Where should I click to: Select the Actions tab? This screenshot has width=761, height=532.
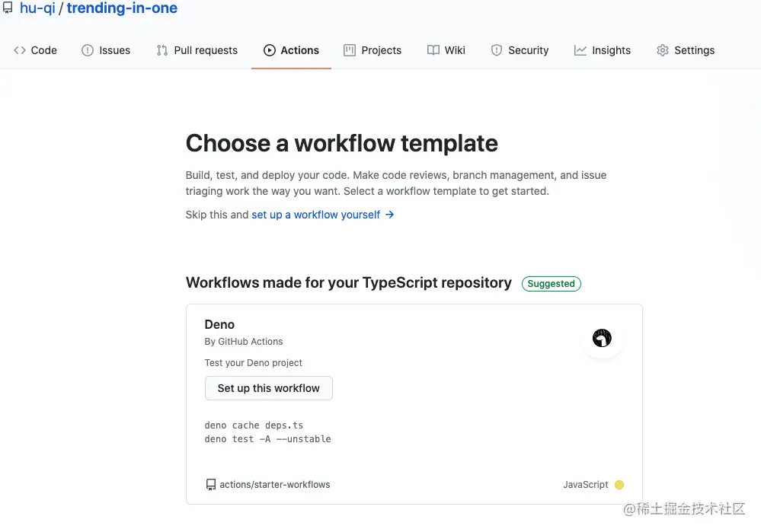(291, 50)
